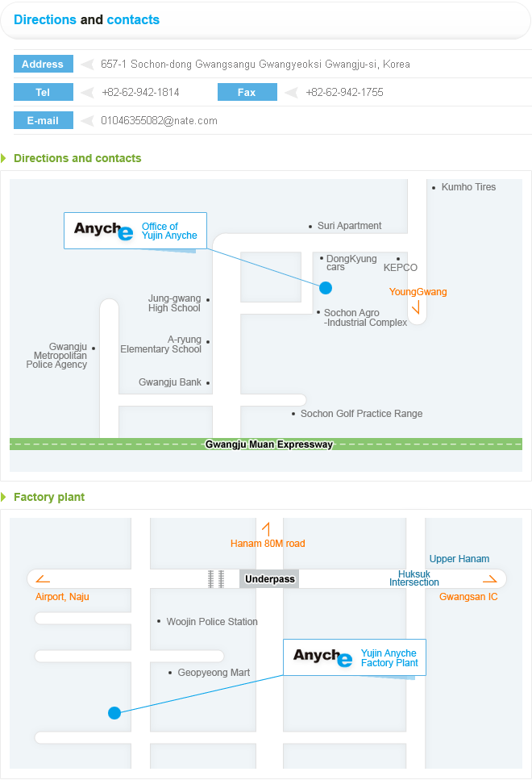This screenshot has width=532, height=780.
Task: Click the Tel label
Action: [x=44, y=92]
